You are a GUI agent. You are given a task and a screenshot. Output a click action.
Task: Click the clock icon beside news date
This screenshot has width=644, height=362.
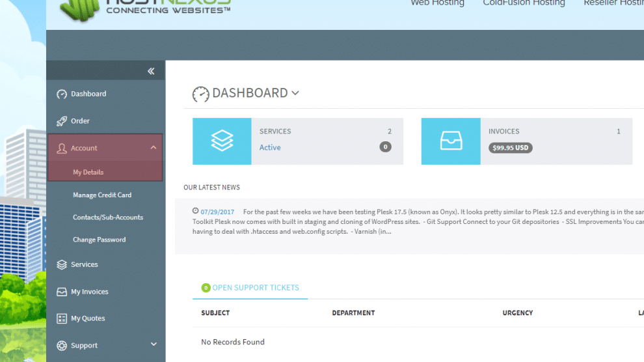tap(196, 211)
